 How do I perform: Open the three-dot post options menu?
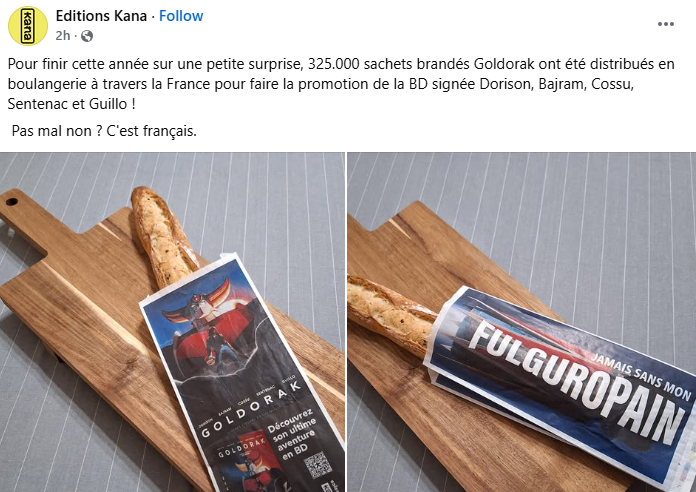pyautogui.click(x=665, y=24)
